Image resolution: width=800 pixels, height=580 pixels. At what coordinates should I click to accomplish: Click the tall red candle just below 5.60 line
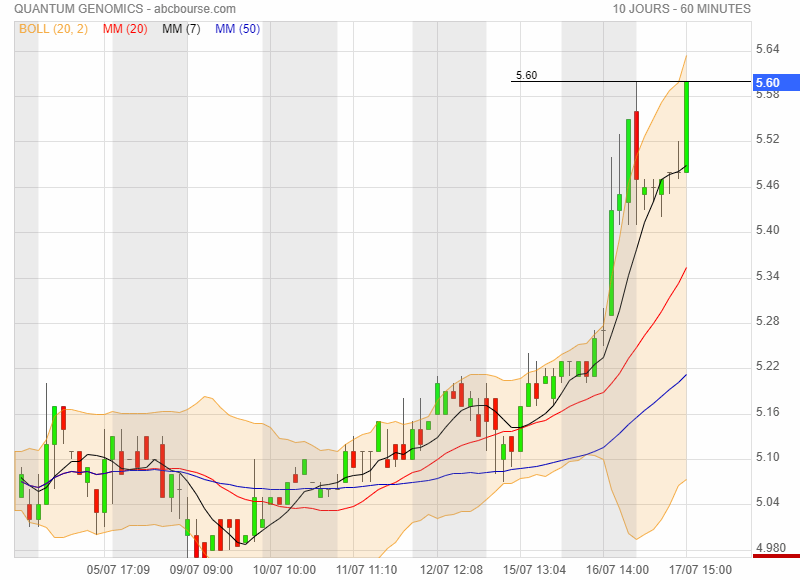(636, 145)
